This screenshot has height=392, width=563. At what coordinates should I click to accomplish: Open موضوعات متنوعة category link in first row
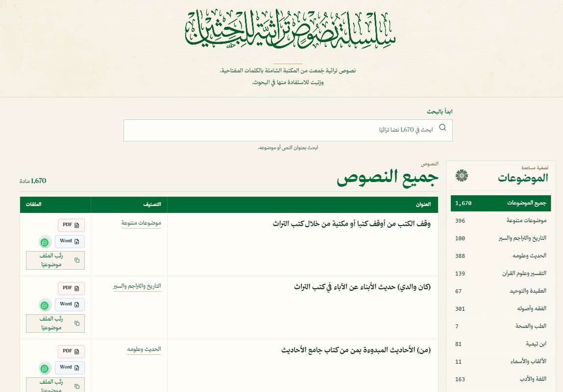tap(141, 223)
